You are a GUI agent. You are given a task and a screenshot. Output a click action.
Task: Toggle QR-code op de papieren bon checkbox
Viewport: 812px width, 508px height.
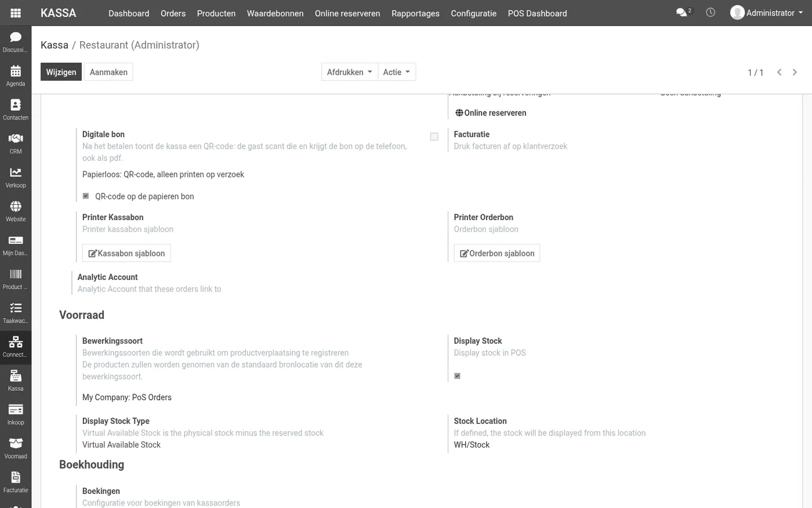click(x=86, y=196)
